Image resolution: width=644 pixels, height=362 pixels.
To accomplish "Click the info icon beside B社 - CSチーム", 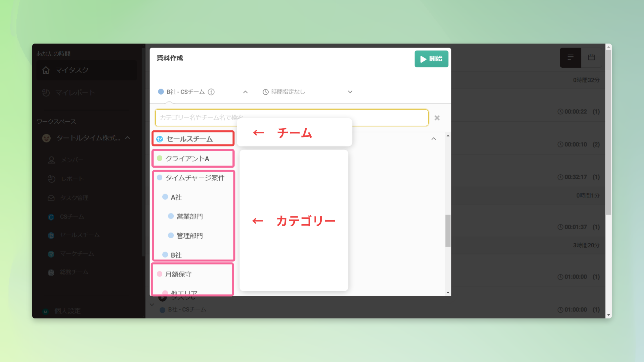I will 211,92.
